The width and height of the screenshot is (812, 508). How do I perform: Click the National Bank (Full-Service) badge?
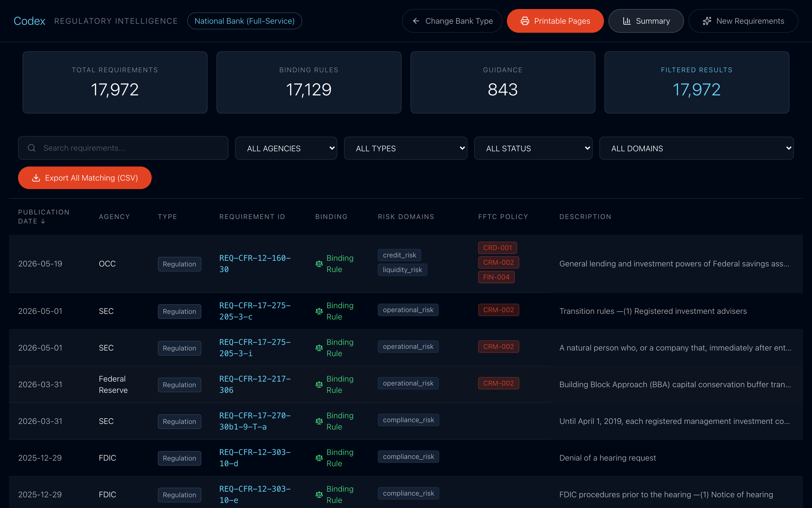coord(244,21)
